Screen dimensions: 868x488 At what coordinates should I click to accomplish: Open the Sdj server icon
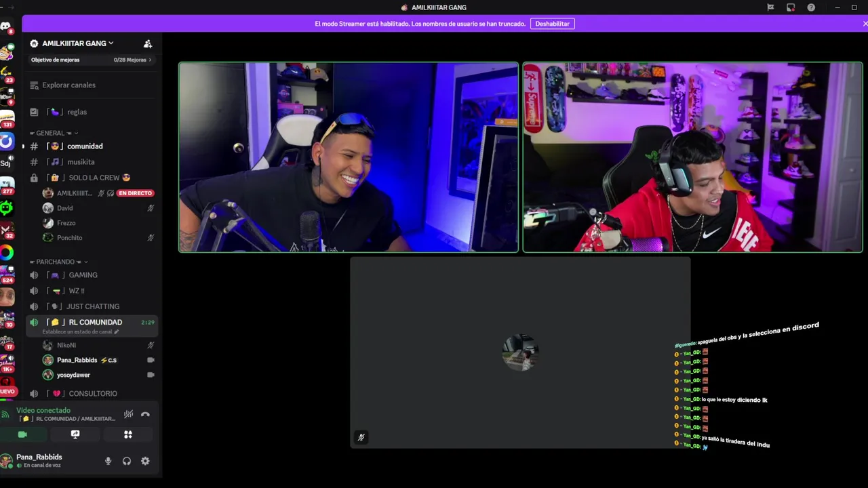click(x=5, y=163)
